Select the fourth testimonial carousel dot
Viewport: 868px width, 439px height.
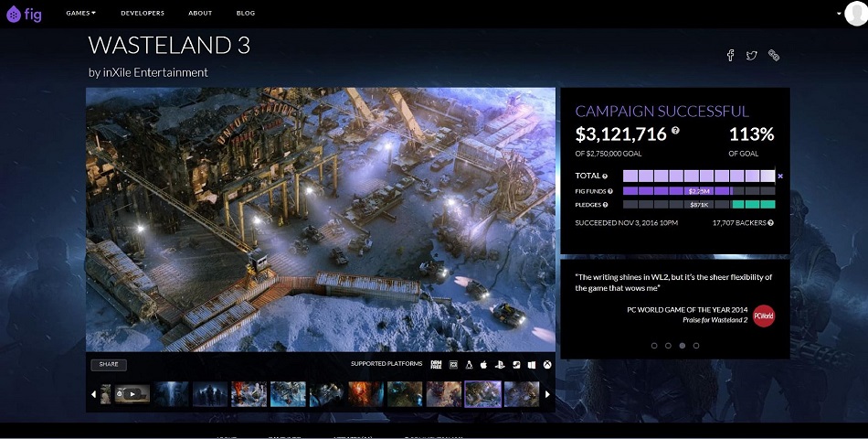click(696, 346)
